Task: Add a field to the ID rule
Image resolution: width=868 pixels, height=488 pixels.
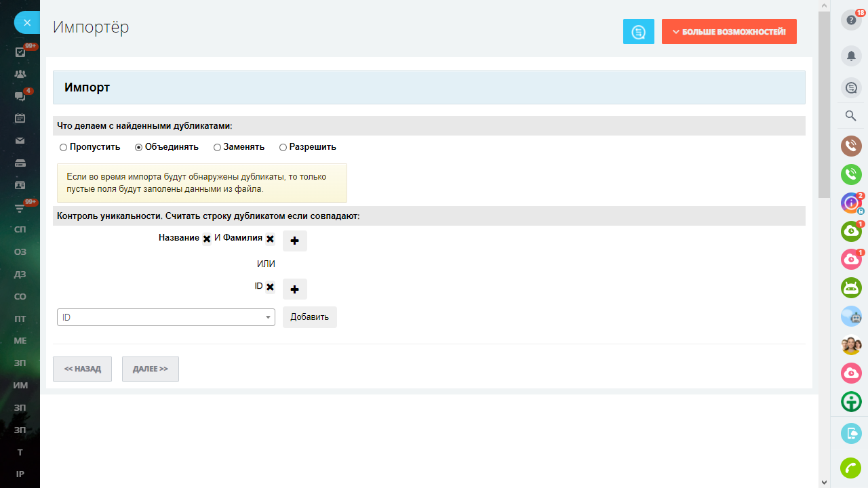Action: click(295, 289)
